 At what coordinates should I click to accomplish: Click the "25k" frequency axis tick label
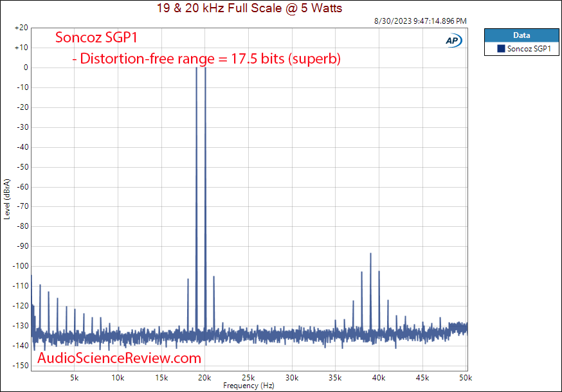pyautogui.click(x=248, y=378)
